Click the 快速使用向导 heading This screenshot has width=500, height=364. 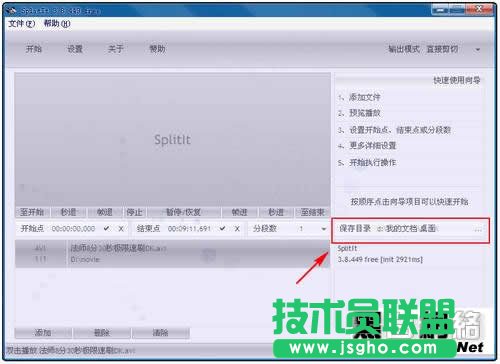click(457, 80)
